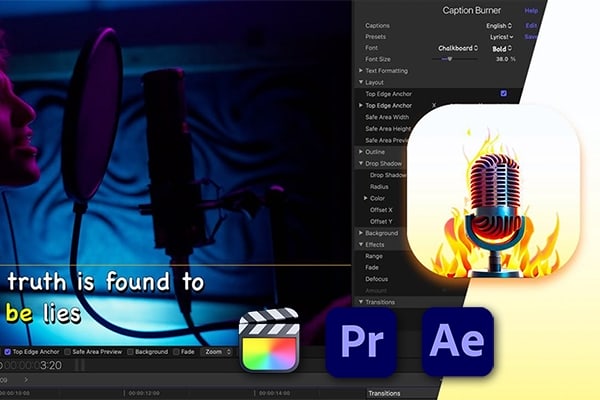
Task: Open the Transitions browser tab beside the timeline
Action: [x=384, y=393]
